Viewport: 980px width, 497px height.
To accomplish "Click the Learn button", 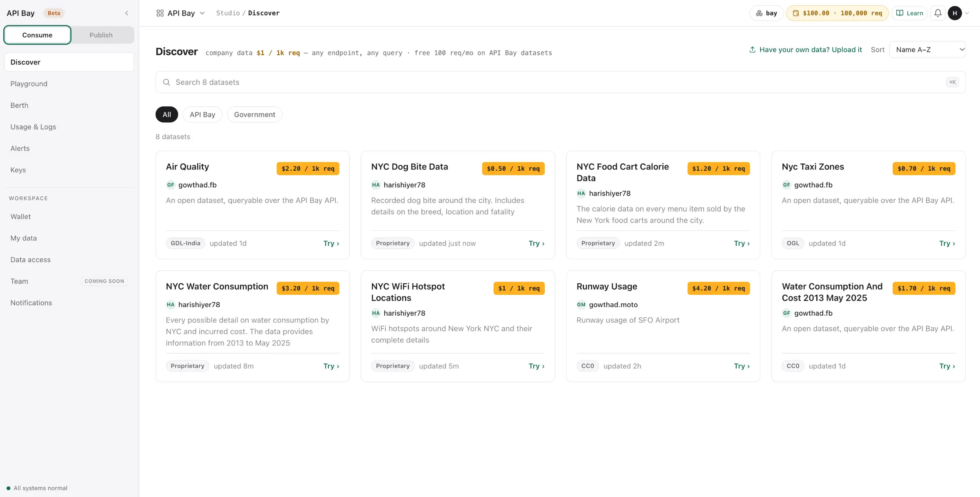I will [x=909, y=13].
